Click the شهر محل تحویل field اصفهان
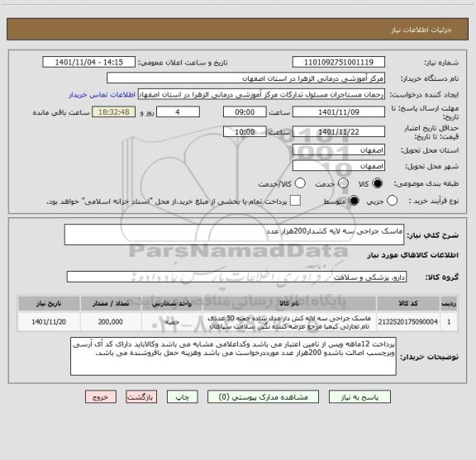The image size is (476, 460). [x=339, y=166]
